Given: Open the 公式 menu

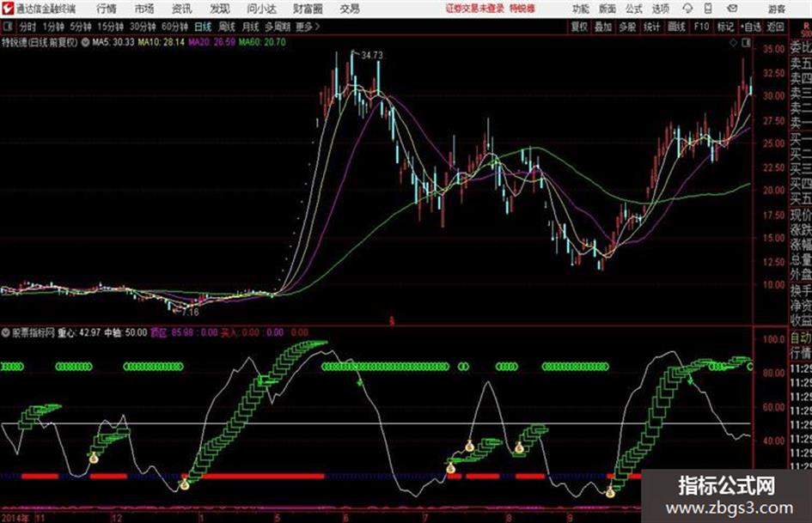Looking at the screenshot, I should [x=634, y=9].
